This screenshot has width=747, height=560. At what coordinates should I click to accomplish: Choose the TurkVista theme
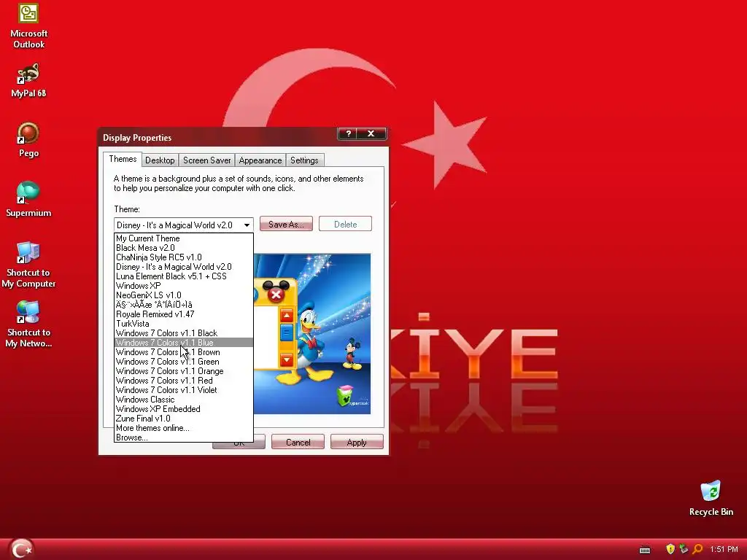[x=183, y=324]
